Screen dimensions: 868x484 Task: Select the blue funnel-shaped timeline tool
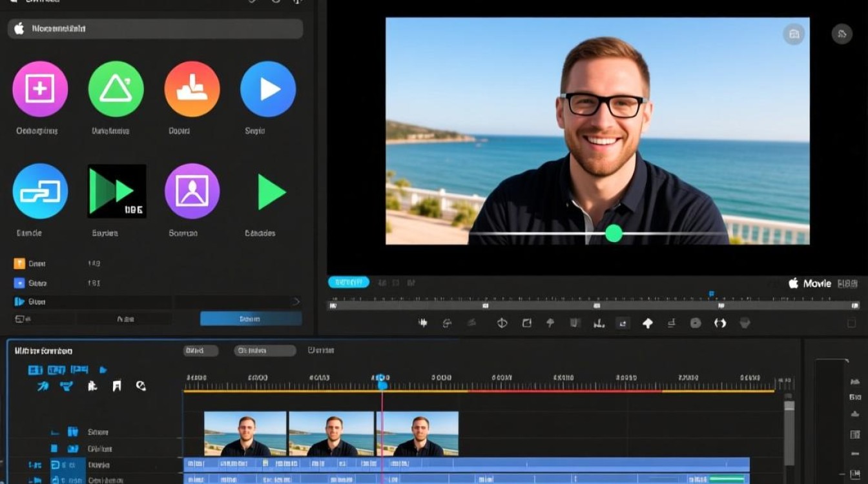66,387
